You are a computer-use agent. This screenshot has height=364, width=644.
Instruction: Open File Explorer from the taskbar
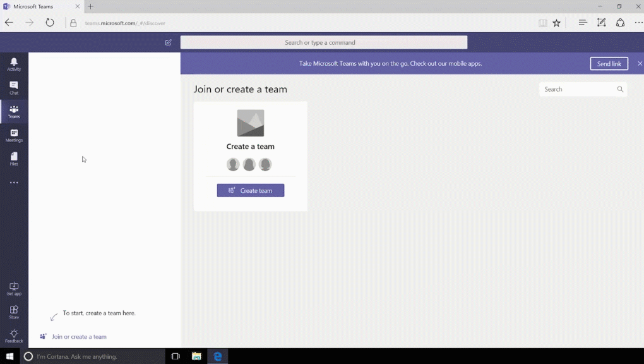coord(196,356)
